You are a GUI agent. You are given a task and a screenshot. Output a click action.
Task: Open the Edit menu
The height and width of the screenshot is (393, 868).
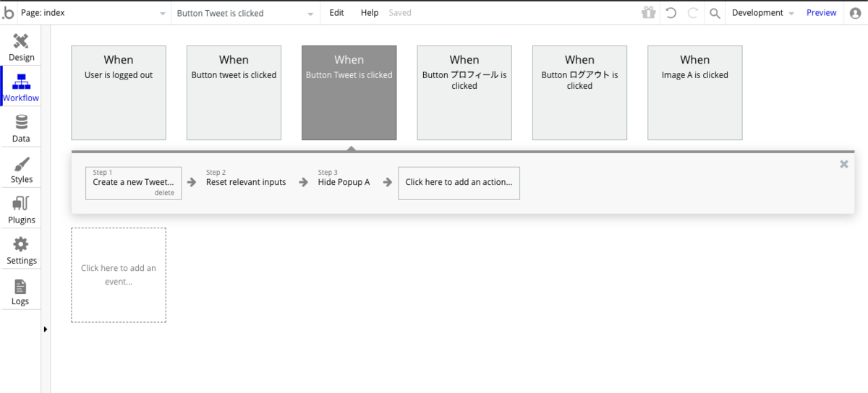point(336,13)
